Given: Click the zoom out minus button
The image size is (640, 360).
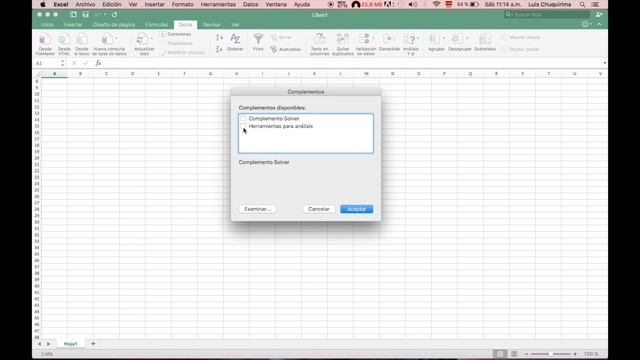Looking at the screenshot, I should click(x=526, y=354).
